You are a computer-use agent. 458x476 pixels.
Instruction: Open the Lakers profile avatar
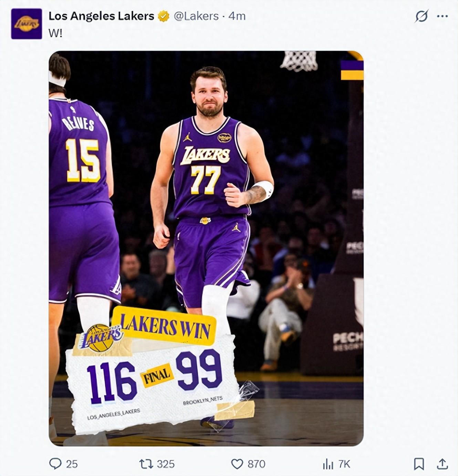27,24
